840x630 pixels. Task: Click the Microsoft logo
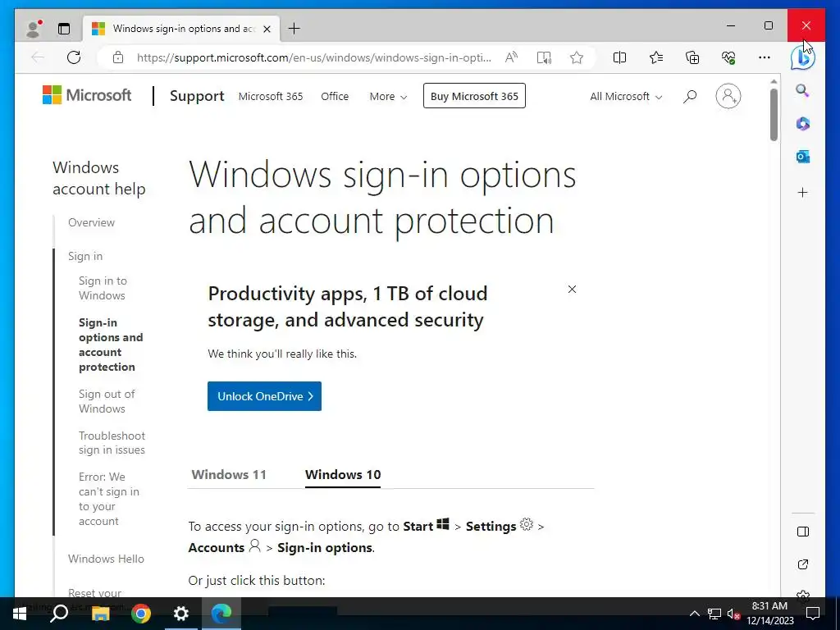87,95
